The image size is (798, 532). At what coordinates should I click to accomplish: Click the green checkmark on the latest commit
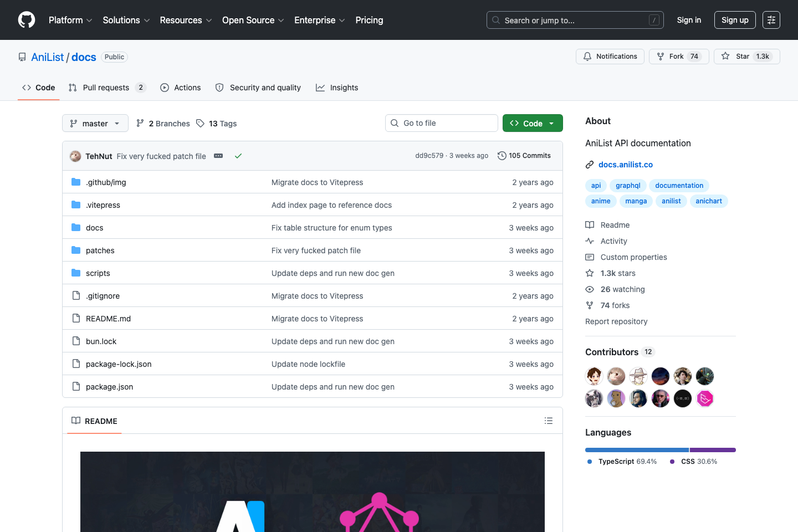click(x=238, y=156)
